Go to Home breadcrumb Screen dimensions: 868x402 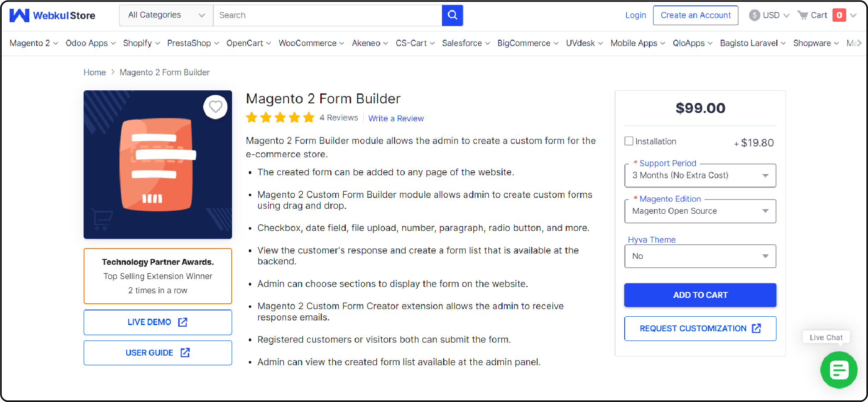coord(94,72)
